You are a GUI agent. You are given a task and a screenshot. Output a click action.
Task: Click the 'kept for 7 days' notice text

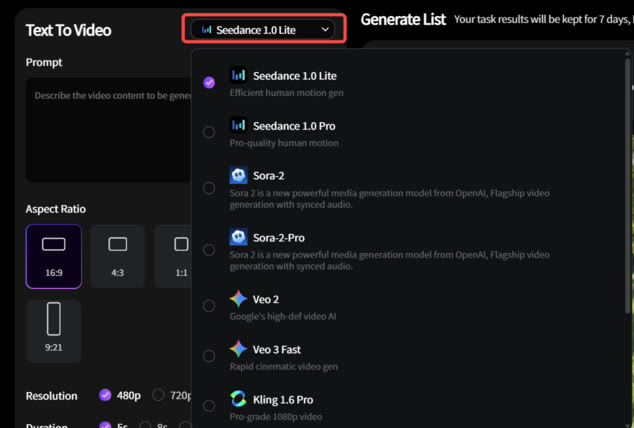[x=544, y=19]
